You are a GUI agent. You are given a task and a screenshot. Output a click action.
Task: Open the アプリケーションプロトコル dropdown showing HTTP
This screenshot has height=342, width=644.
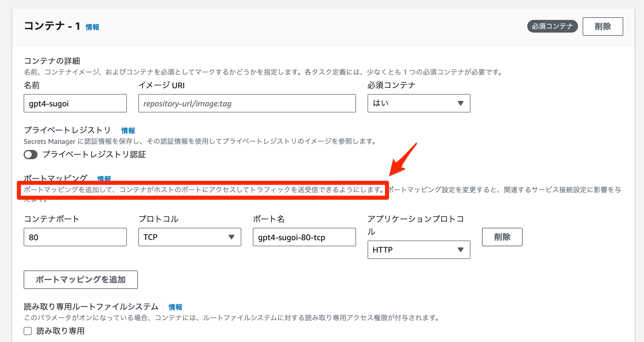[x=418, y=250]
